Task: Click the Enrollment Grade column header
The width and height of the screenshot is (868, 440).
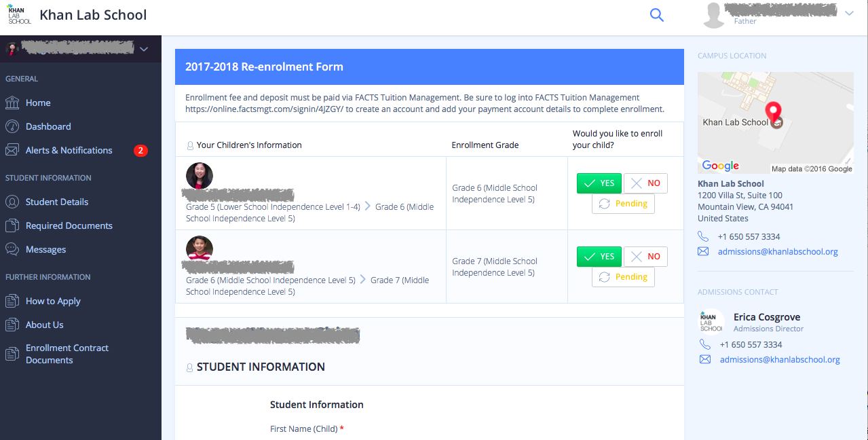Action: [x=485, y=145]
